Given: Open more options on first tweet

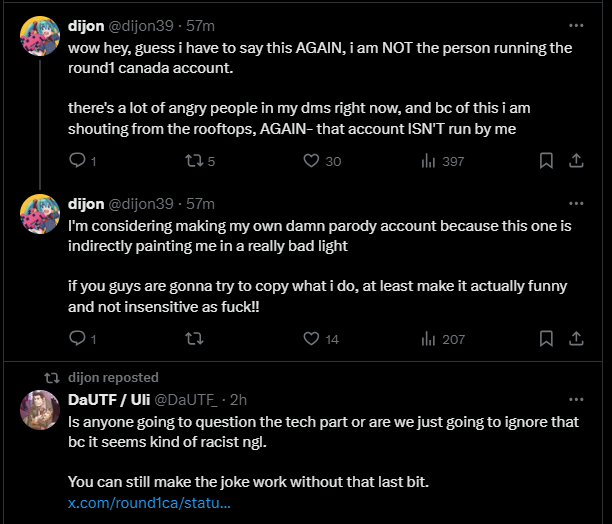Looking at the screenshot, I should click(x=576, y=26).
